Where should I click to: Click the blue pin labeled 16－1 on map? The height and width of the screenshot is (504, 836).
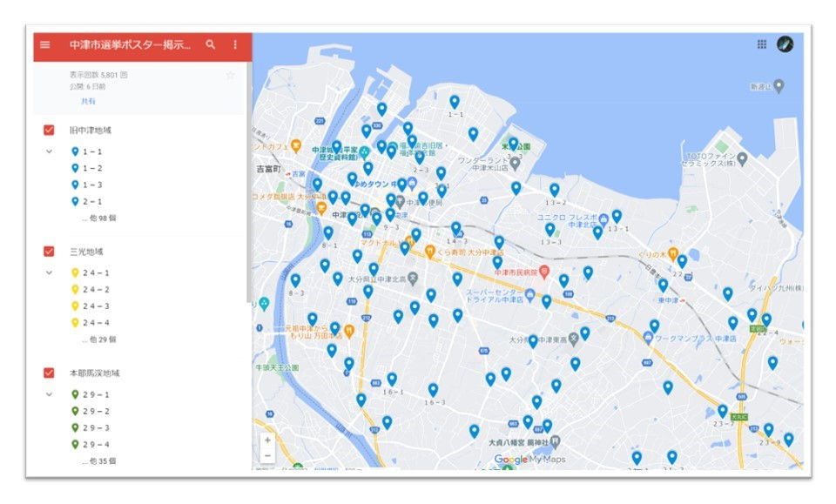392,379
